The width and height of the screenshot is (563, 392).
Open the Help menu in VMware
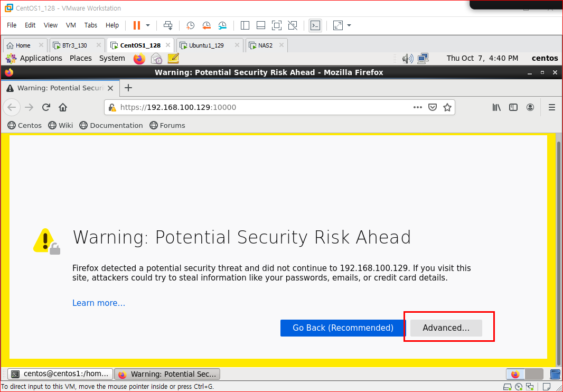pos(112,25)
